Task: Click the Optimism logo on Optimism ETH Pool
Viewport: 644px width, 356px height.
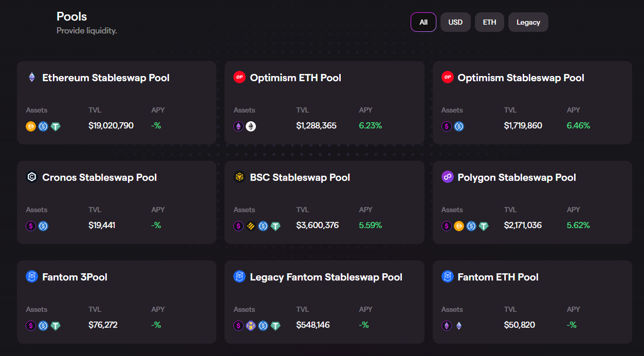Action: coord(240,78)
